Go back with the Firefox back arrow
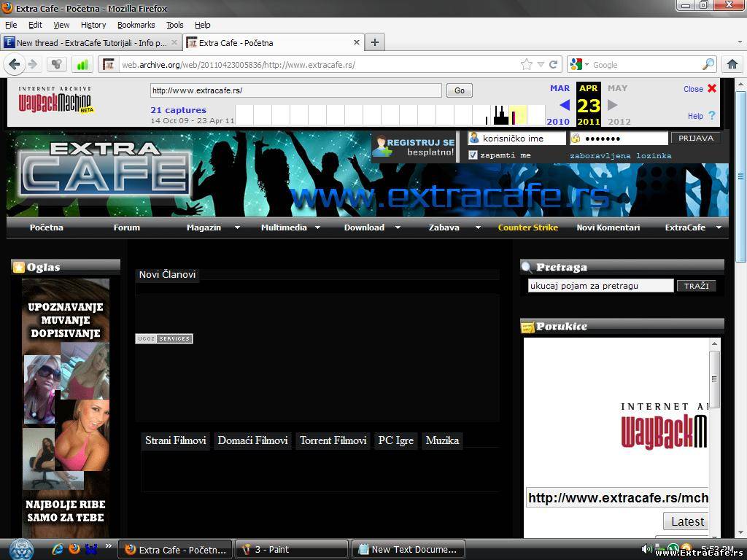The height and width of the screenshot is (560, 747). 15,64
